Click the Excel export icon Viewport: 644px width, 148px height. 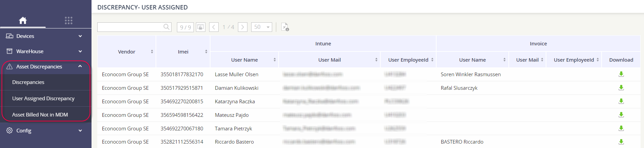click(x=285, y=27)
